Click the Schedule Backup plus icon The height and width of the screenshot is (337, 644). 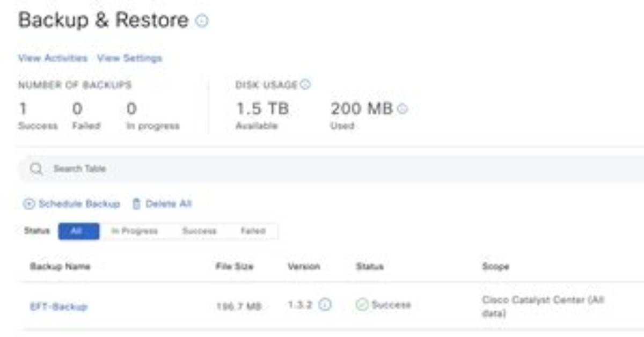(x=28, y=204)
